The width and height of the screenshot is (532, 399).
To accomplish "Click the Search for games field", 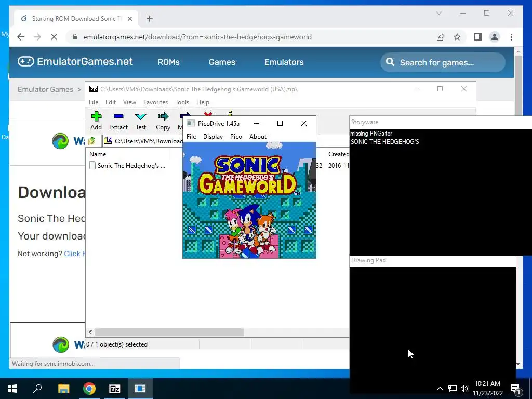I will [x=443, y=62].
